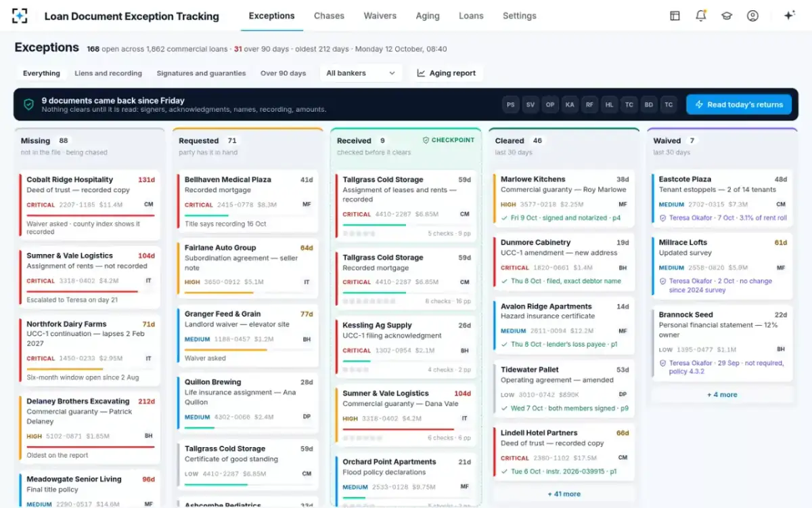Open Delaney Brothers Excavating card
This screenshot has width=812, height=508.
pos(89,428)
